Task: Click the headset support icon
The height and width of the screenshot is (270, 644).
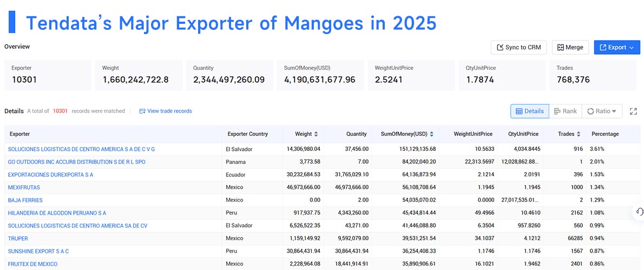Action: click(639, 212)
